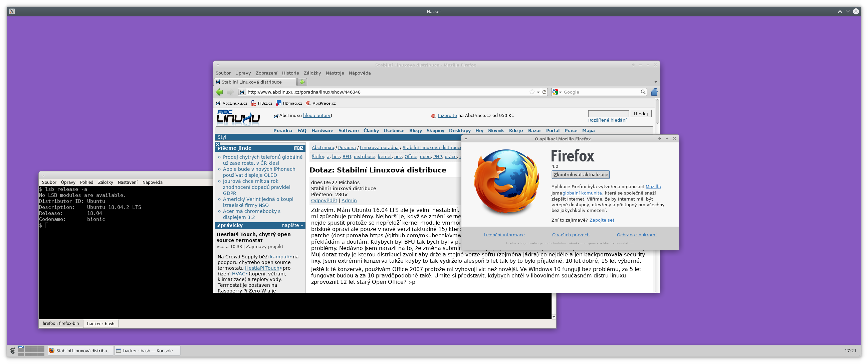Click the site identity icon in URL bar

(x=242, y=92)
